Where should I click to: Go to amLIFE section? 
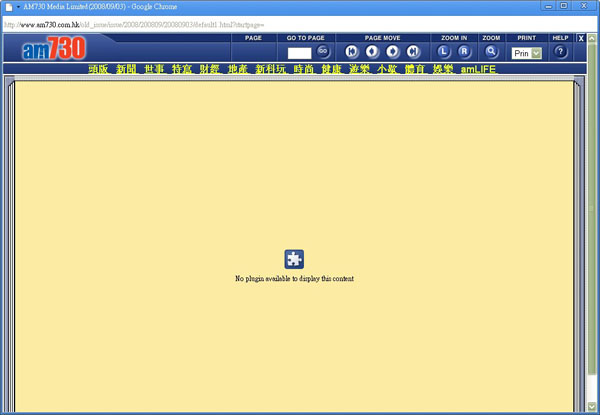[x=478, y=70]
